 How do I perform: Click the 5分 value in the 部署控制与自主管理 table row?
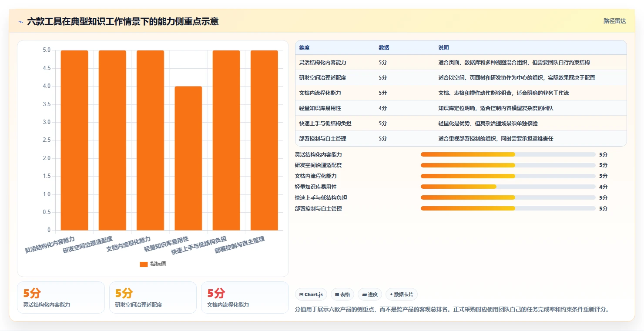point(382,139)
